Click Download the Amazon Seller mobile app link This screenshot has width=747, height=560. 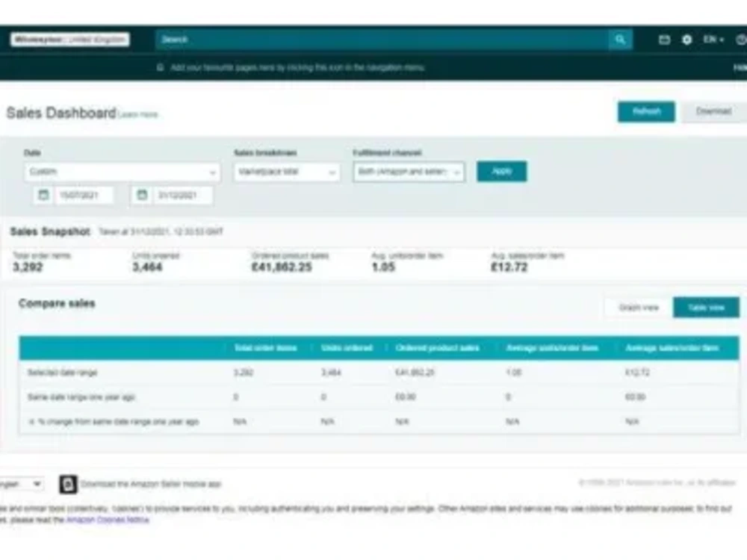tap(151, 485)
